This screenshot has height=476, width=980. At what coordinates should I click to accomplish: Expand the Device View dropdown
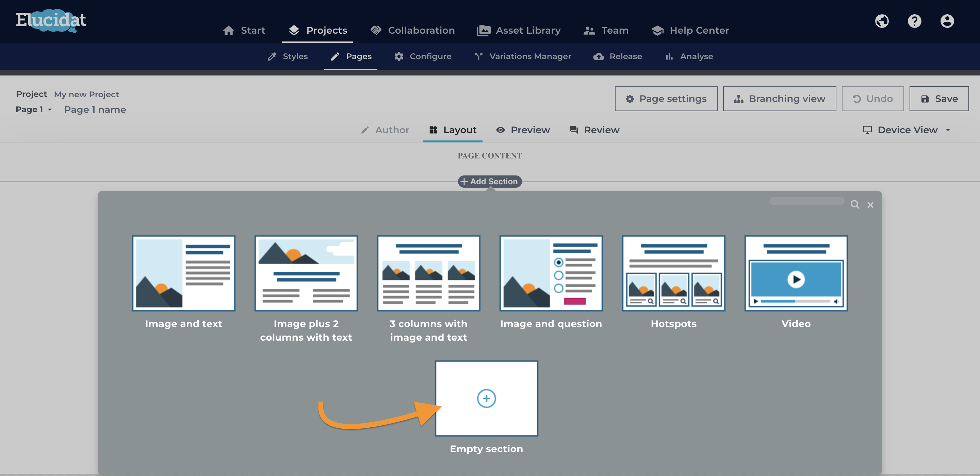click(906, 130)
